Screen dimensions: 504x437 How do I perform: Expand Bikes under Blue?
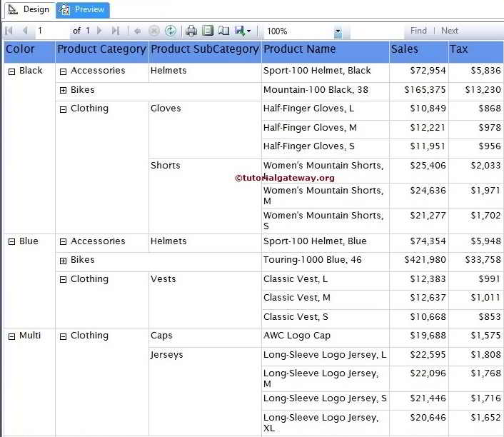click(x=63, y=261)
